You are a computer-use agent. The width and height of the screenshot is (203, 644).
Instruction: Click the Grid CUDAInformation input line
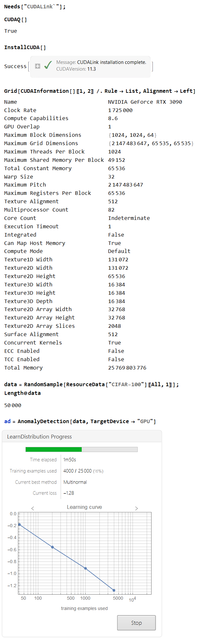[x=100, y=91]
